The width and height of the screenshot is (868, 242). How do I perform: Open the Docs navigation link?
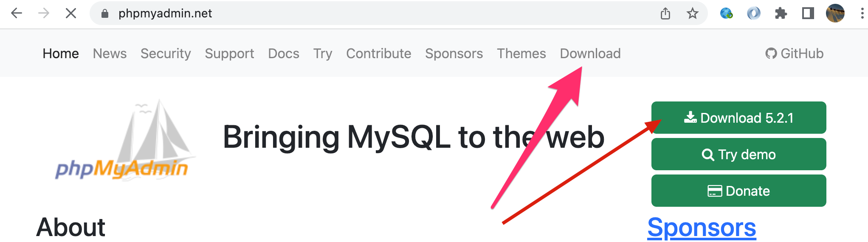tap(284, 53)
